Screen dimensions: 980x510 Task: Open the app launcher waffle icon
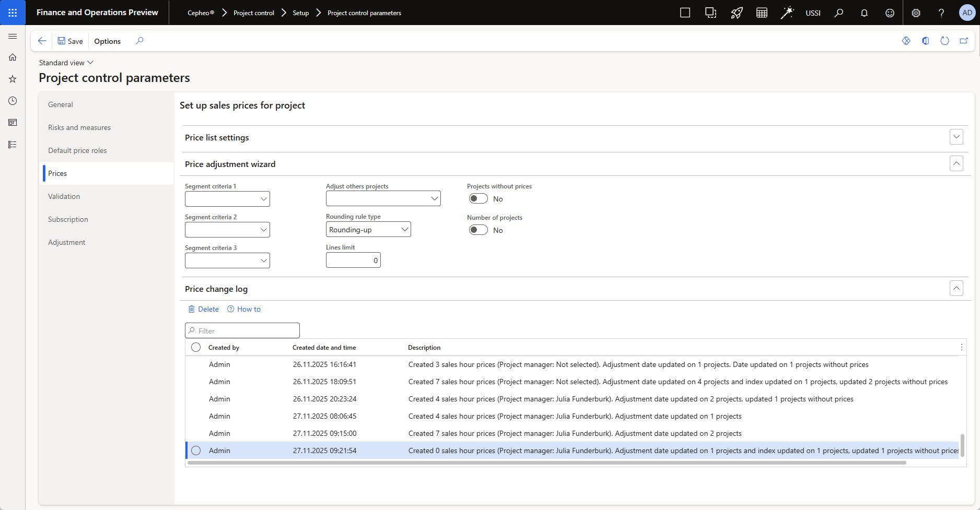click(13, 13)
